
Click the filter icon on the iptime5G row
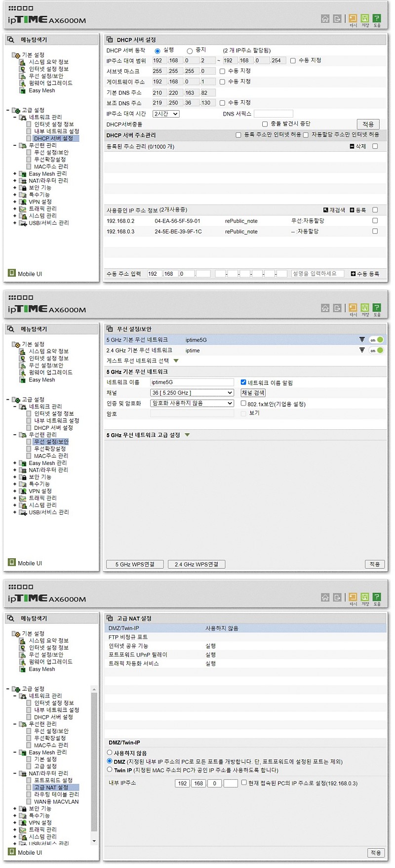coord(362,340)
